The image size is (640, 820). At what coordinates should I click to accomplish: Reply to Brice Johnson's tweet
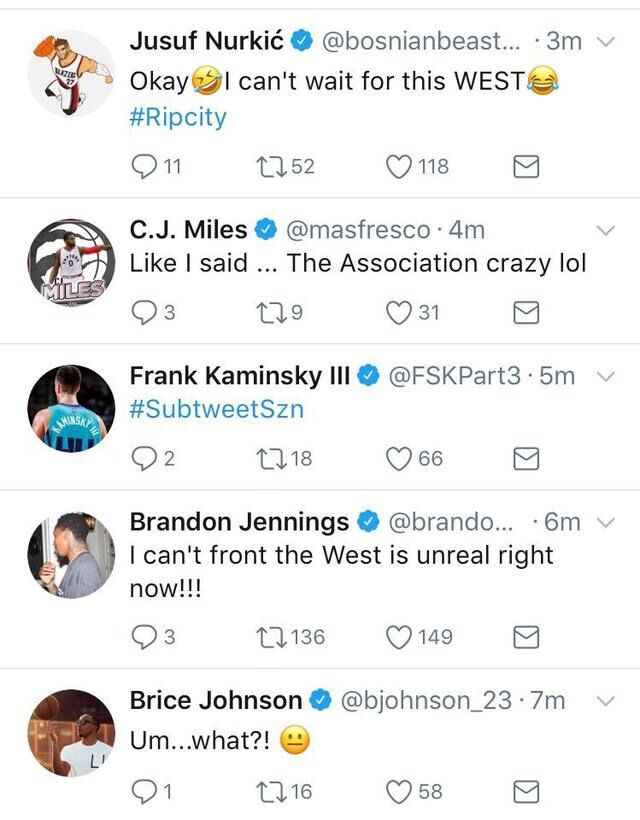click(x=144, y=792)
